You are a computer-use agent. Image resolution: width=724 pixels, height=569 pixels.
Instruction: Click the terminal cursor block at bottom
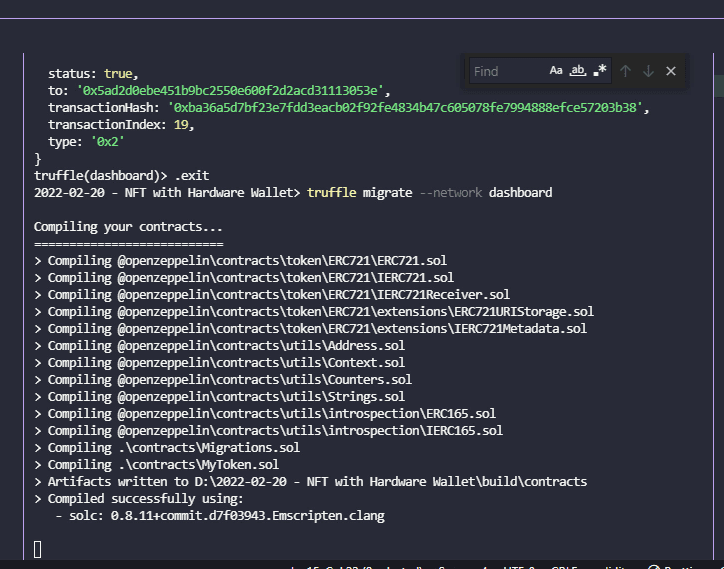coord(37,550)
